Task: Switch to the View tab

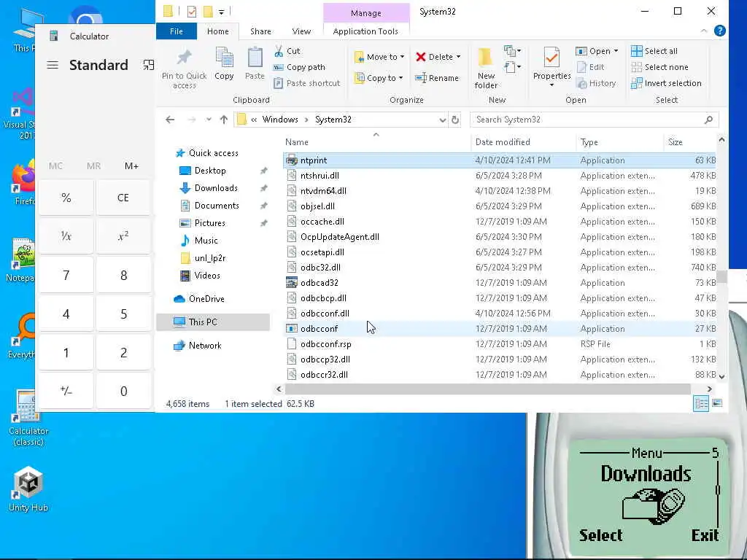Action: [x=301, y=31]
